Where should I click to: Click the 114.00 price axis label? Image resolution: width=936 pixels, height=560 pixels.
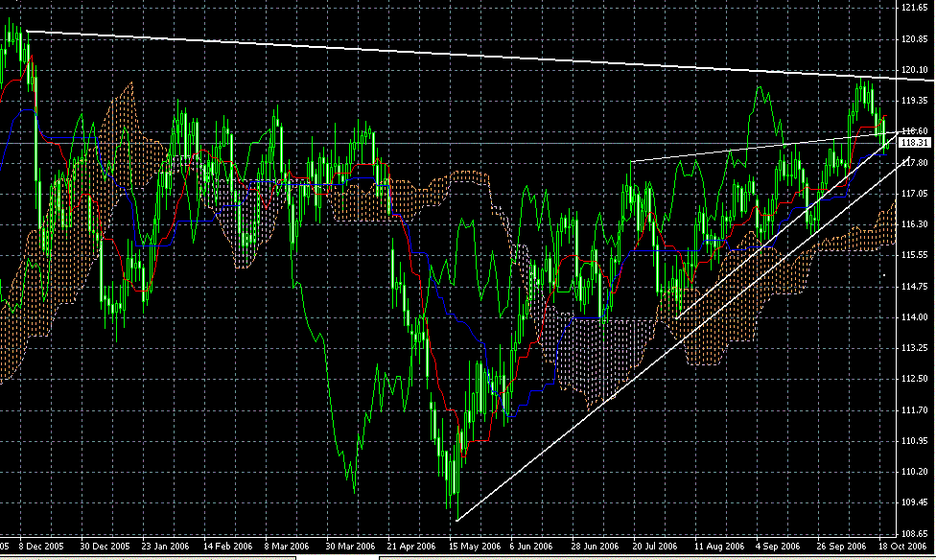pyautogui.click(x=914, y=317)
